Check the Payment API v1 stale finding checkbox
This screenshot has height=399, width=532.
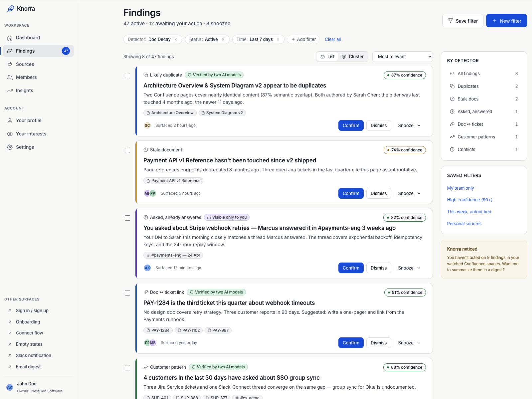(127, 151)
